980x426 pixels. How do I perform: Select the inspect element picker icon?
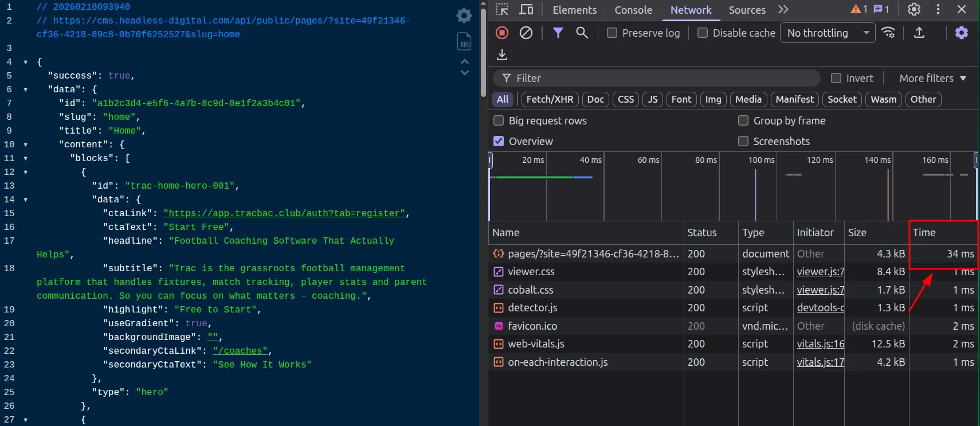pyautogui.click(x=502, y=10)
